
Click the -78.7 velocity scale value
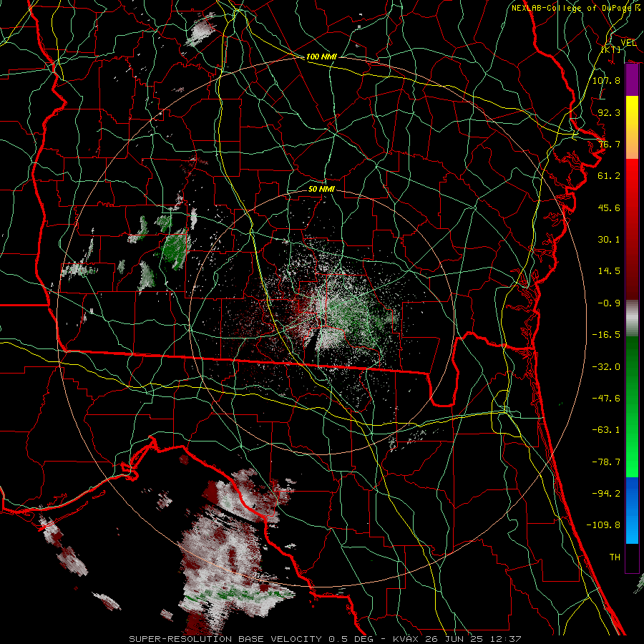click(606, 462)
